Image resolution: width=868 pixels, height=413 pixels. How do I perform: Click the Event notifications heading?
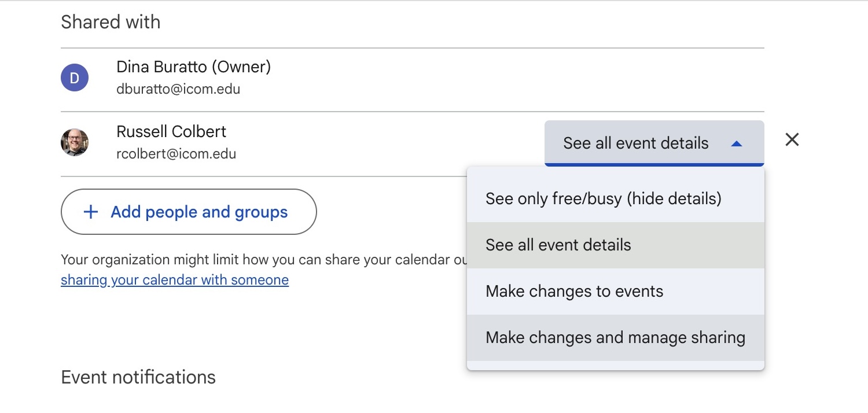point(138,377)
